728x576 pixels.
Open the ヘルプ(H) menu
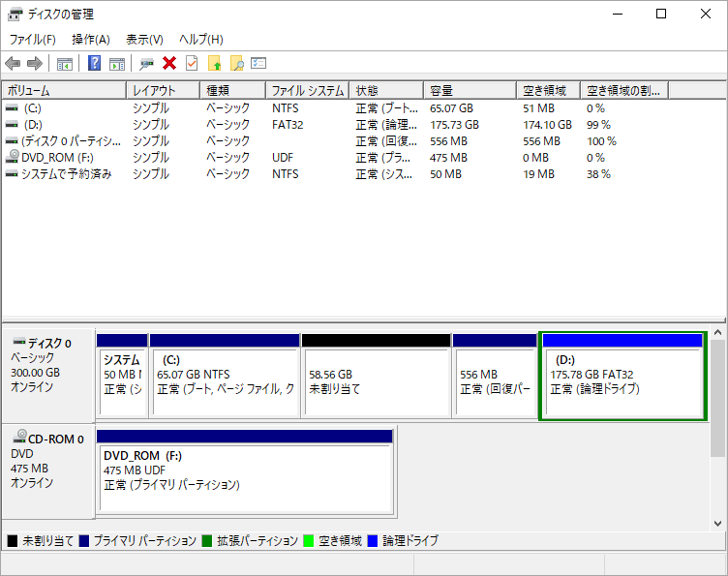click(x=201, y=40)
